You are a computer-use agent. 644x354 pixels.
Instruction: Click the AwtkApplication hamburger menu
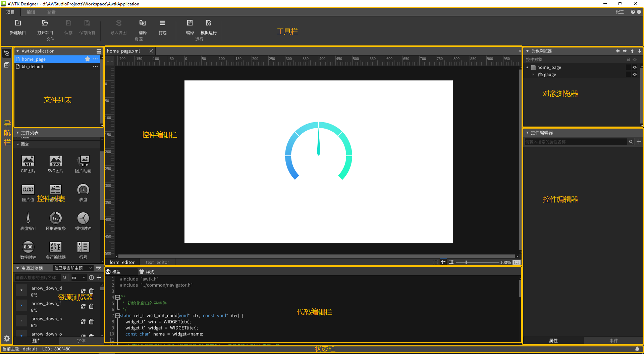pos(99,51)
